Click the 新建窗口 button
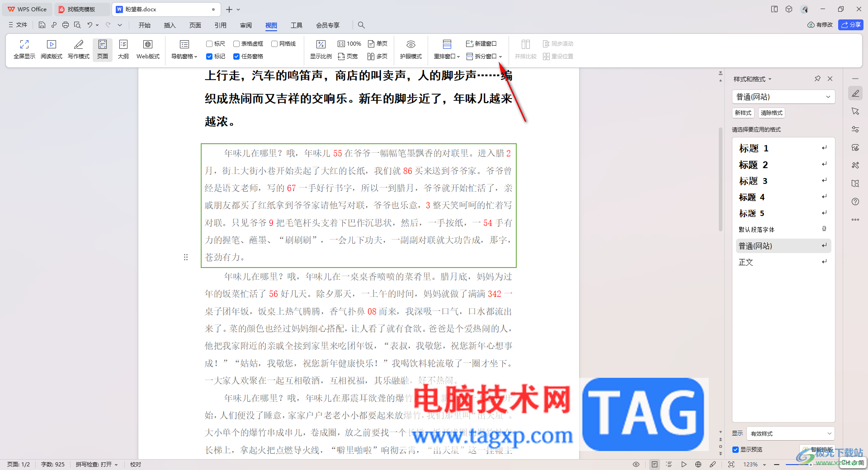This screenshot has width=868, height=470. click(x=481, y=44)
